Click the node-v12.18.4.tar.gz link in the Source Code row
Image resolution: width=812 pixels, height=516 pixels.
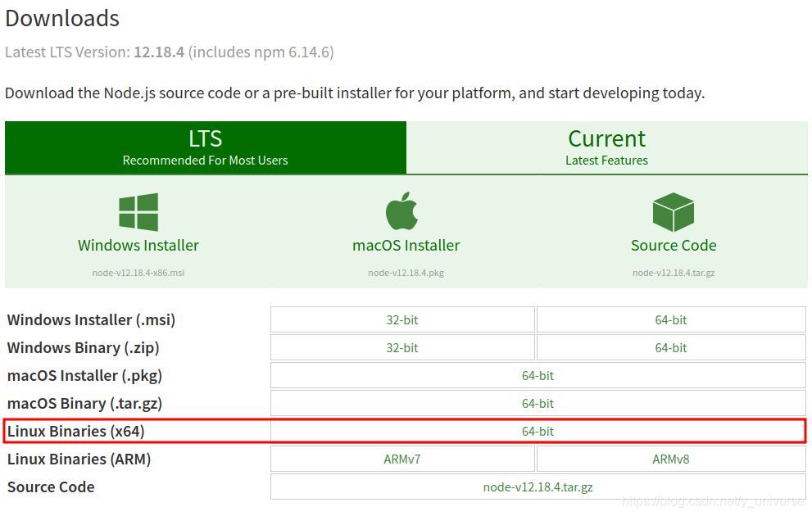point(538,487)
